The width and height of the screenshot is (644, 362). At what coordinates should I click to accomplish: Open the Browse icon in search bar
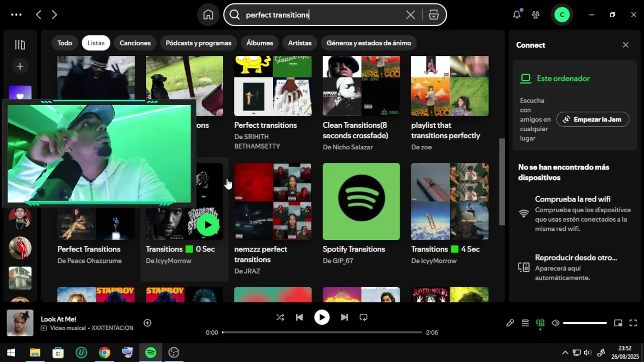[434, 15]
